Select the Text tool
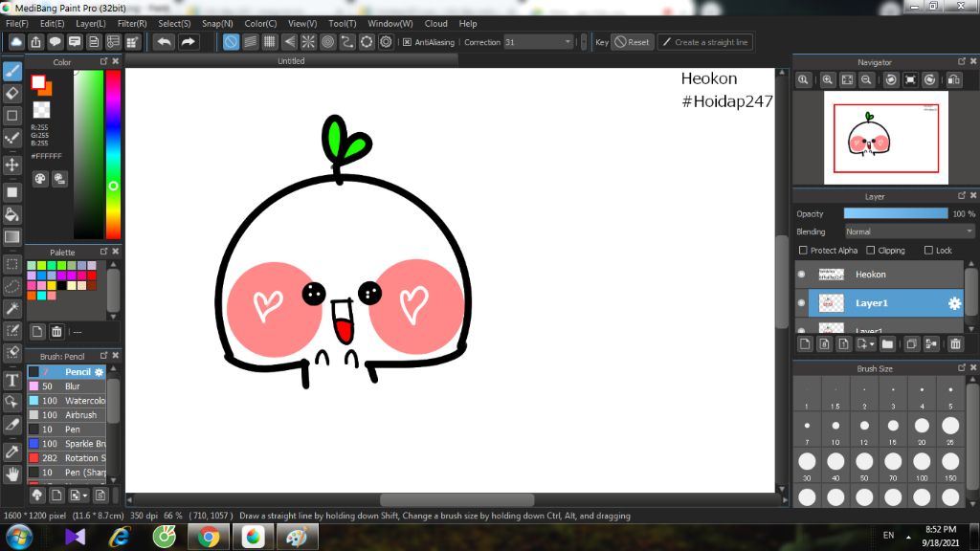 [11, 380]
